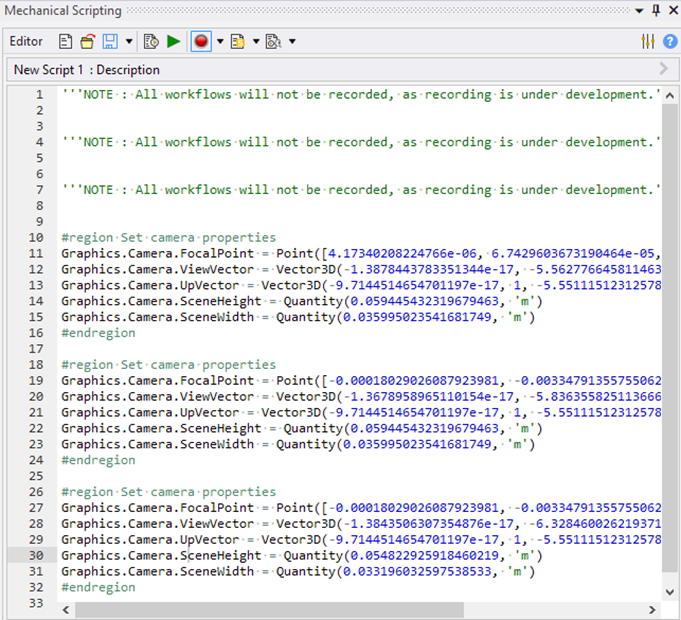Click the Open Script folder icon
681x620 pixels.
pyautogui.click(x=87, y=41)
